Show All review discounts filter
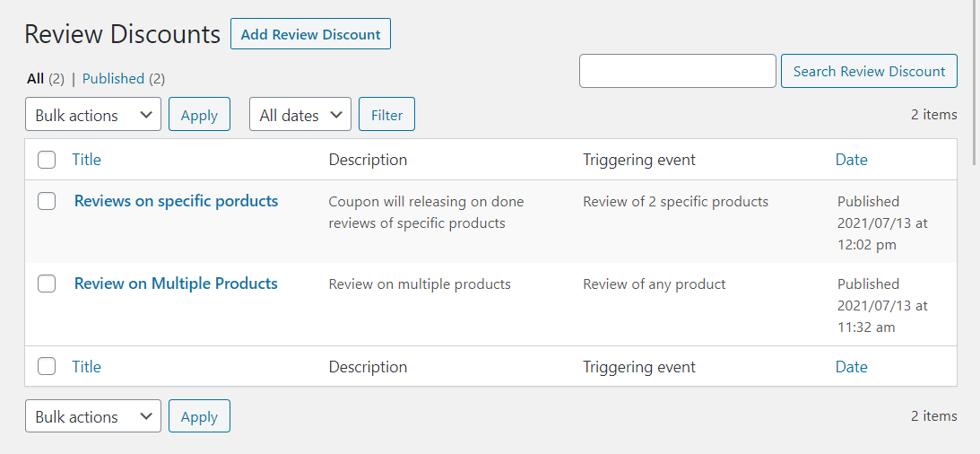The width and height of the screenshot is (980, 454). 35,79
